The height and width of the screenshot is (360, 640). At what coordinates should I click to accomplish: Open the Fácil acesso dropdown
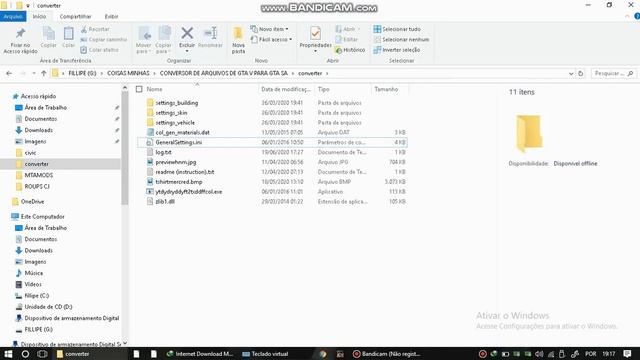click(271, 40)
